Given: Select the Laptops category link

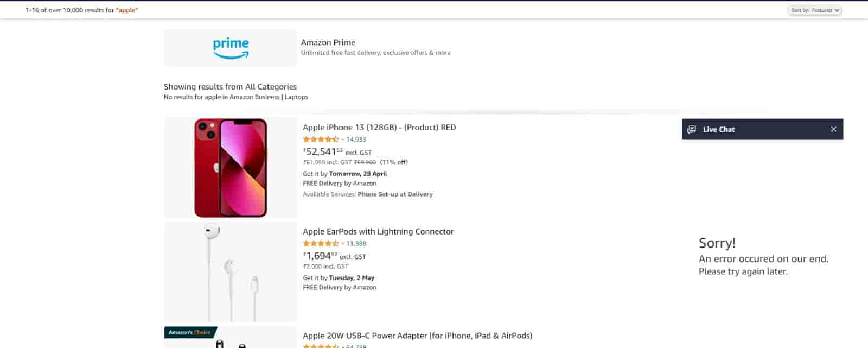Looking at the screenshot, I should click(296, 97).
